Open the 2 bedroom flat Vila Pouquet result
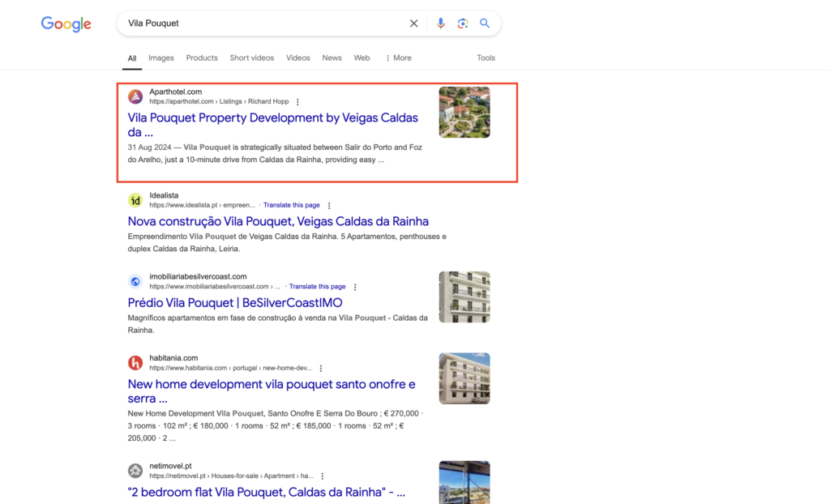 pyautogui.click(x=266, y=493)
